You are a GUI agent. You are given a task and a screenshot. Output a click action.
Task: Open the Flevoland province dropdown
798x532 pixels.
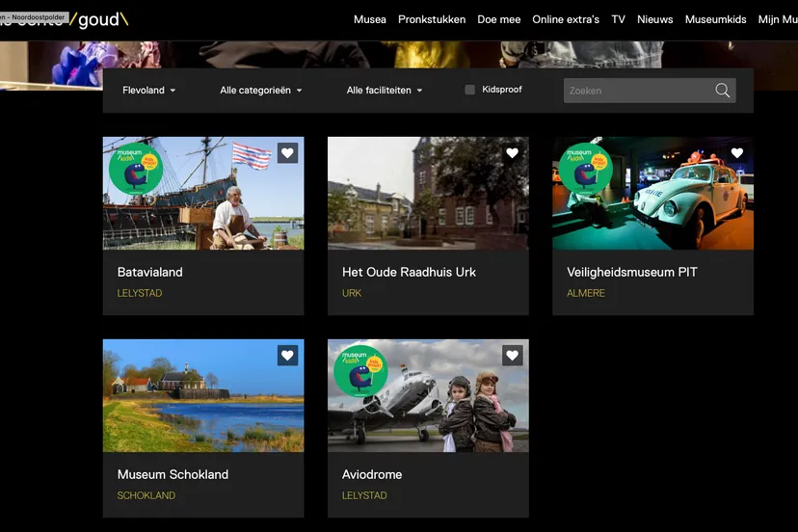pos(148,91)
